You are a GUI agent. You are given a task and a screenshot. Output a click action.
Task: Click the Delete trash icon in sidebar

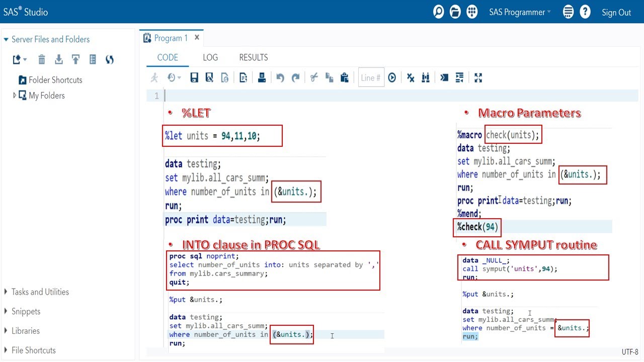click(42, 60)
